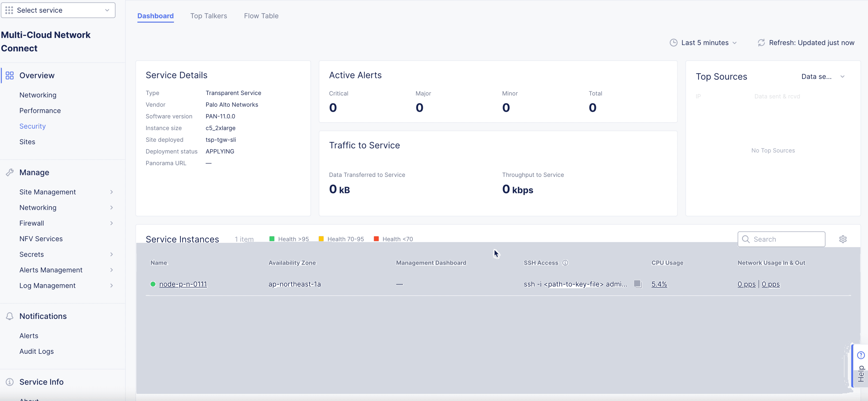This screenshot has width=868, height=401.
Task: Click the refresh icon next to update time
Action: [761, 43]
